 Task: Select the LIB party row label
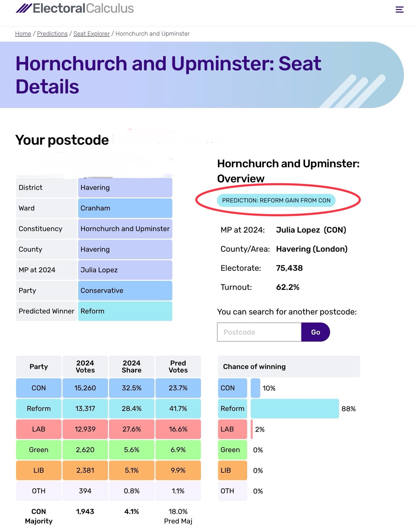[x=39, y=470]
